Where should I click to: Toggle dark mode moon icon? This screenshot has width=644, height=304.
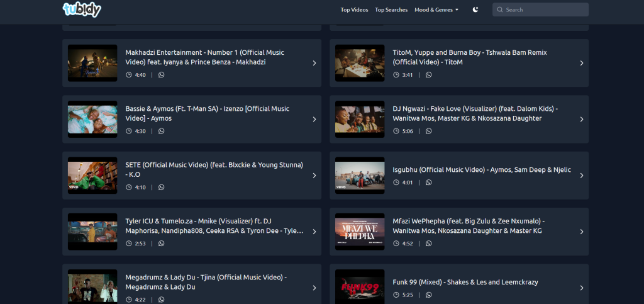[475, 9]
